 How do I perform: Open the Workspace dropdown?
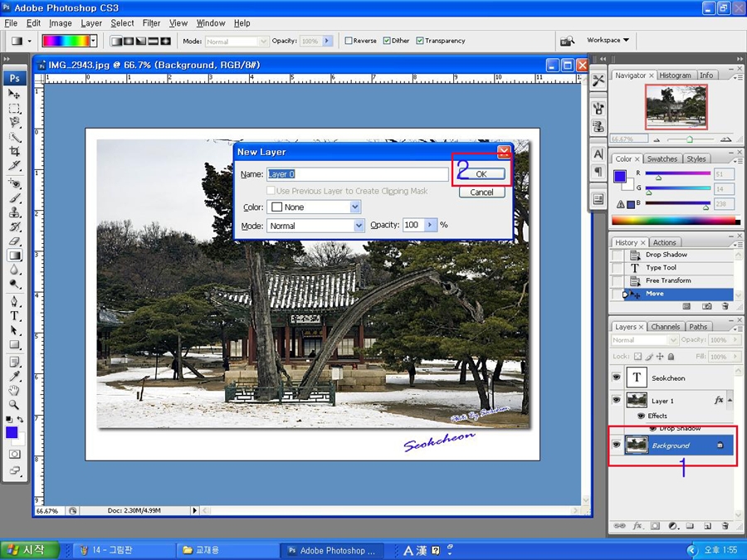pos(608,41)
